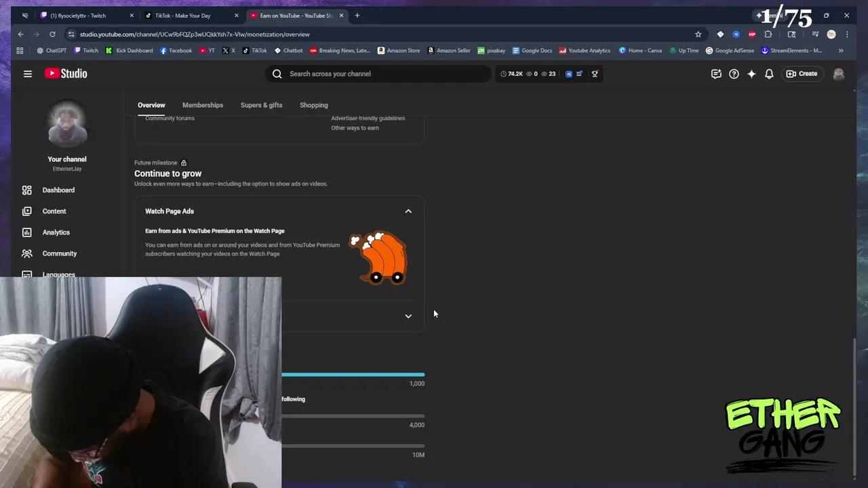The width and height of the screenshot is (868, 488).
Task: Open the feedback comment icon in header
Action: pos(716,74)
